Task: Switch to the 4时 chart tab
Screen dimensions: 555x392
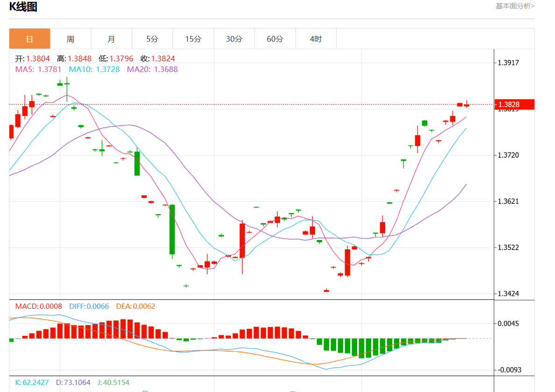Action: click(x=316, y=39)
